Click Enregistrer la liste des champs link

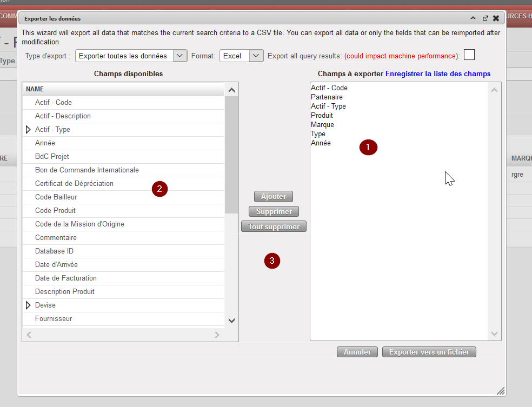pos(437,74)
